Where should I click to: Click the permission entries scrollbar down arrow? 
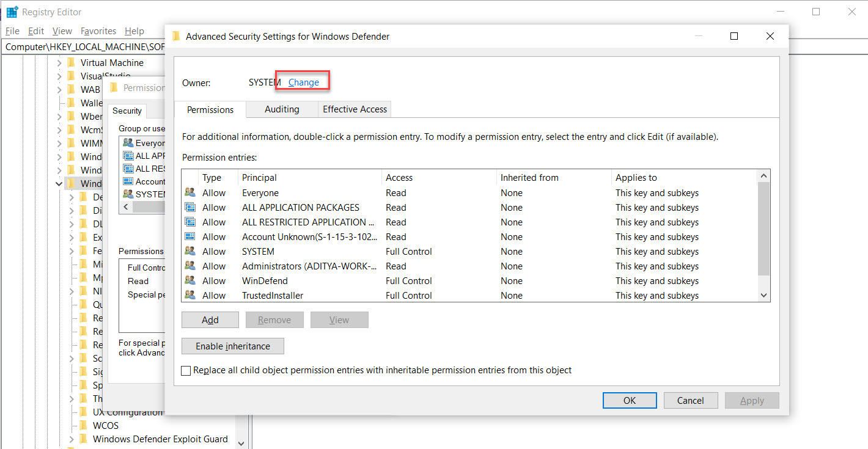[x=763, y=296]
